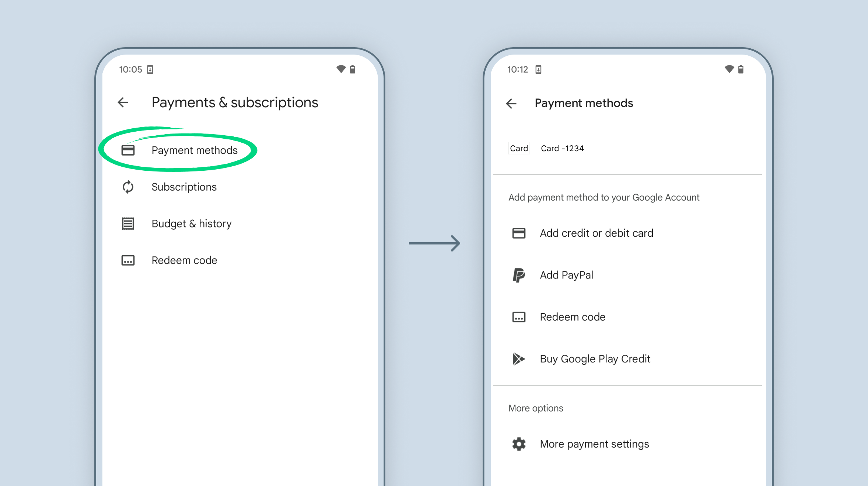Image resolution: width=868 pixels, height=486 pixels.
Task: Open More payment settings link
Action: (594, 444)
